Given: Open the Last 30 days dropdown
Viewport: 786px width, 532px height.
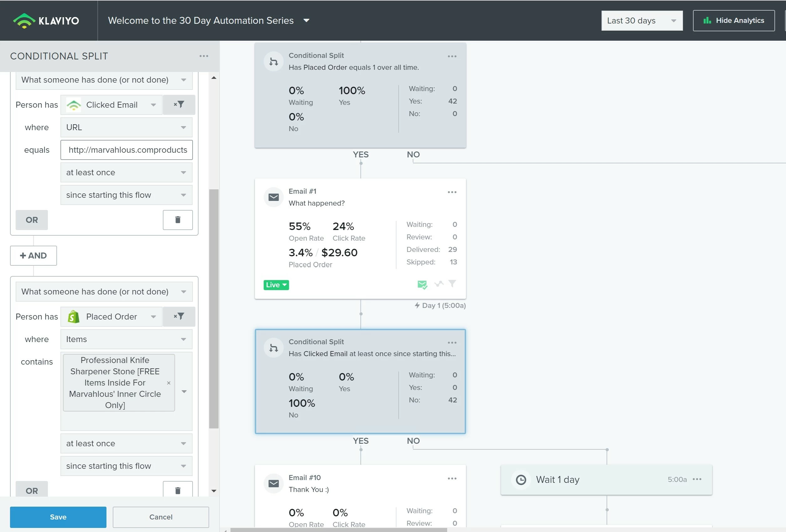Looking at the screenshot, I should (x=642, y=21).
